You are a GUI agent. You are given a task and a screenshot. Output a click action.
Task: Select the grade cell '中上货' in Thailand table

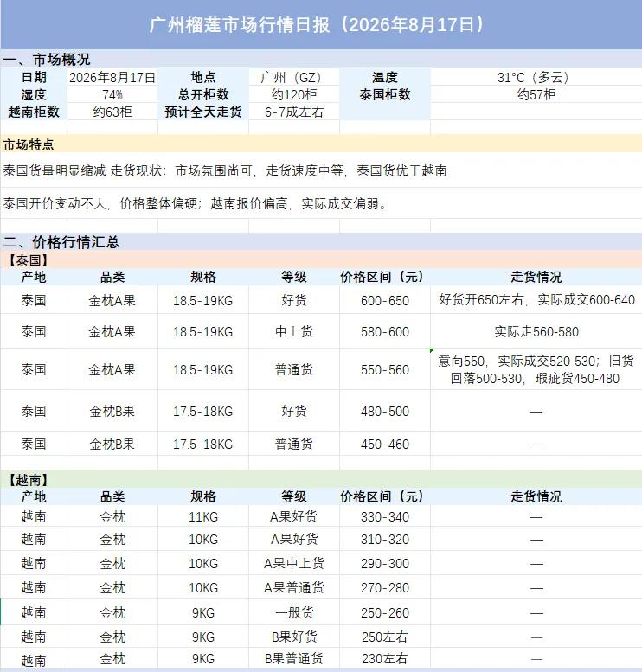pyautogui.click(x=294, y=332)
